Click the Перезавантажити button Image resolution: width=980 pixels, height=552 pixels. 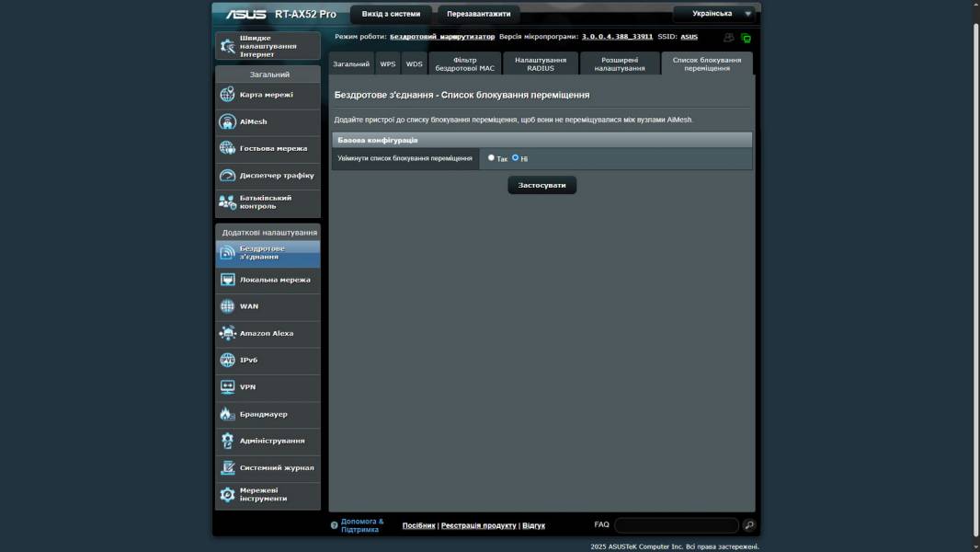click(478, 14)
